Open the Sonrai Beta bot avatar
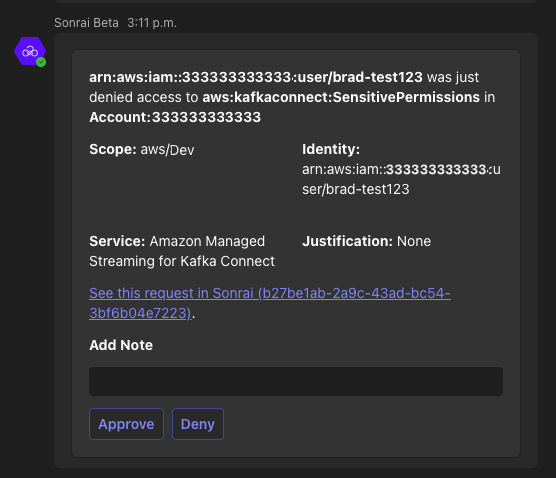556x478 pixels. pyautogui.click(x=30, y=51)
